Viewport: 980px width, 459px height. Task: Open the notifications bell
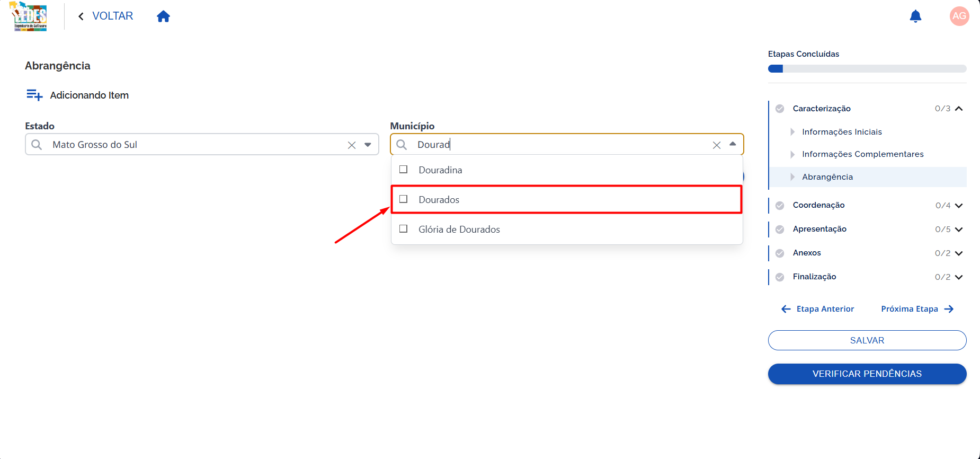pos(915,16)
